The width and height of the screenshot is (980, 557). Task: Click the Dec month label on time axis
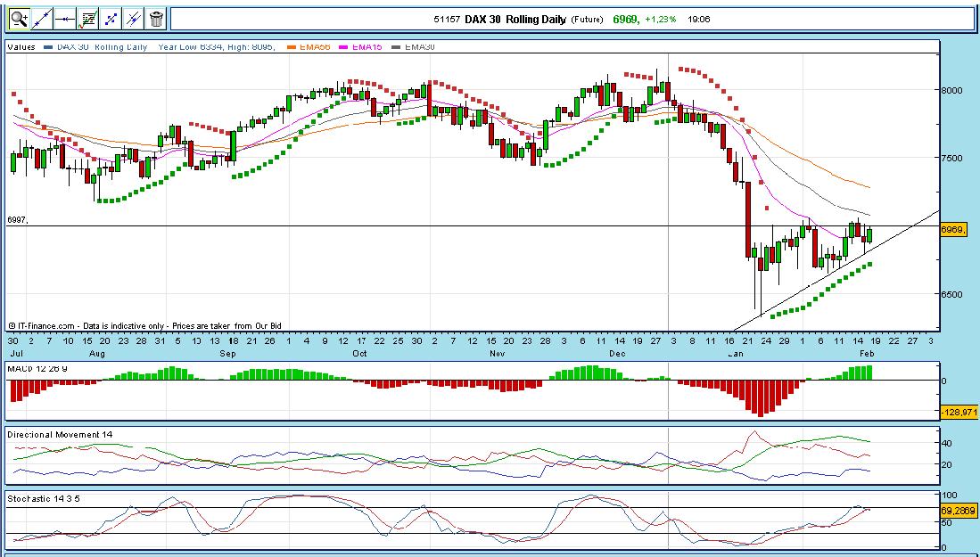[x=617, y=354]
